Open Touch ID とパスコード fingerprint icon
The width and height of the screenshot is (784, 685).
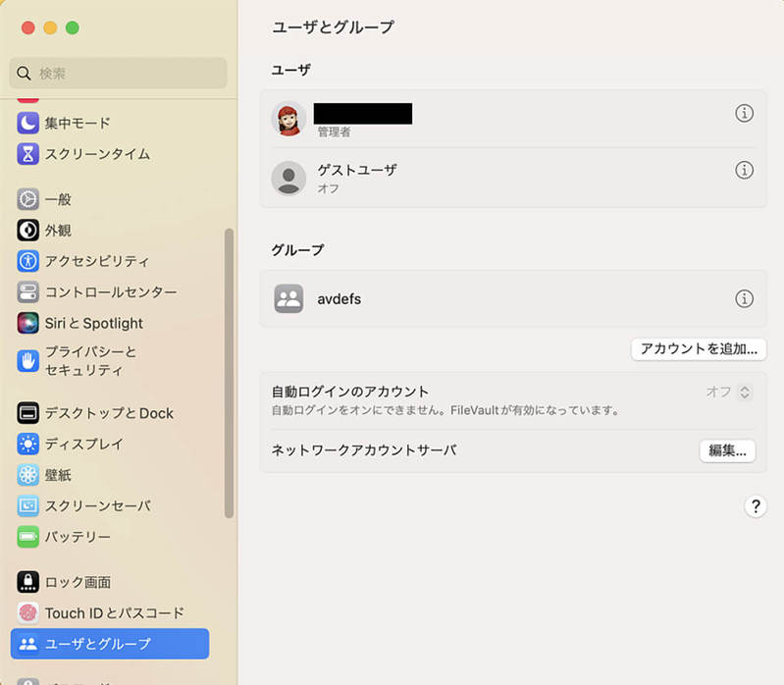click(28, 613)
